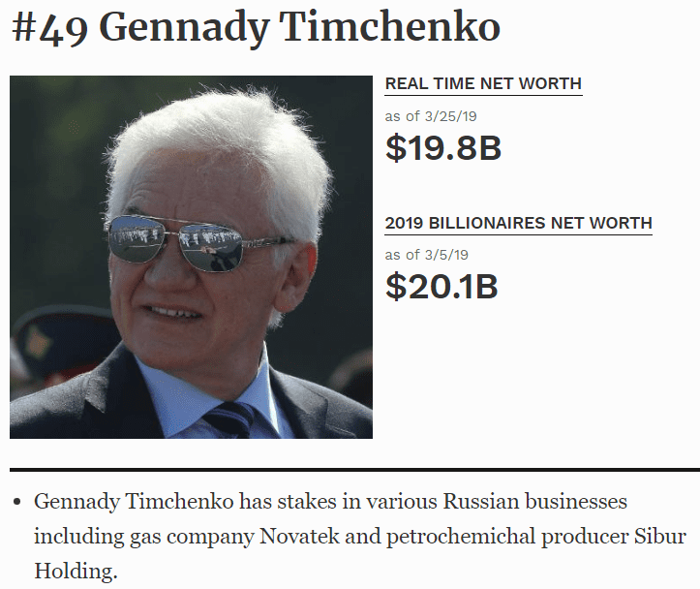
Task: Click the words 'Russian businesses' in bio
Action: coord(534,502)
